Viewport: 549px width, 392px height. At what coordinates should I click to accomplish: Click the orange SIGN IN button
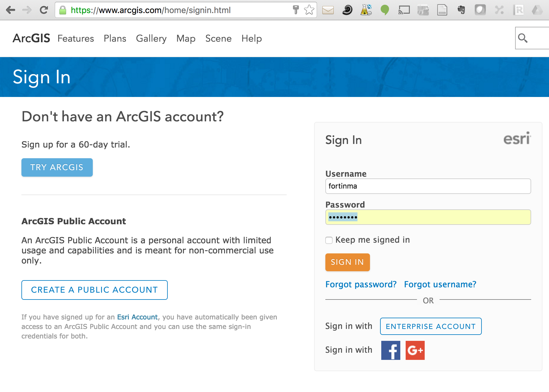pos(348,262)
